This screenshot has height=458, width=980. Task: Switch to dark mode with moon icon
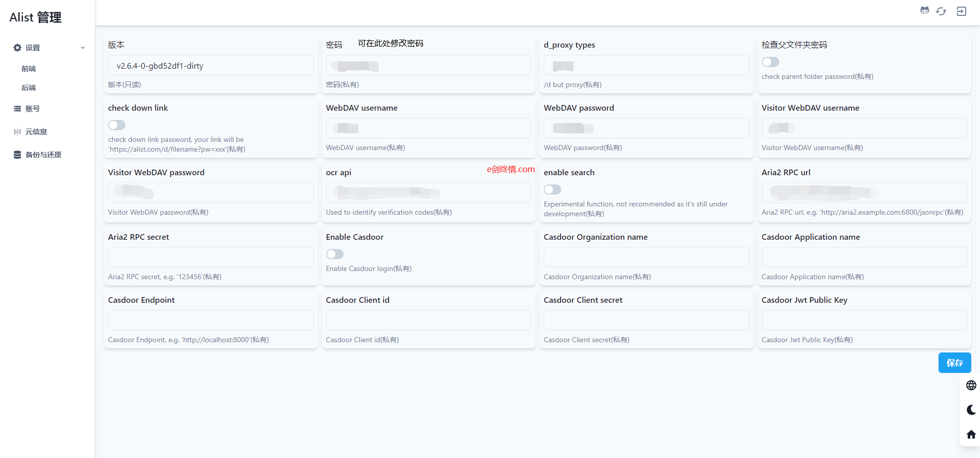coord(971,410)
